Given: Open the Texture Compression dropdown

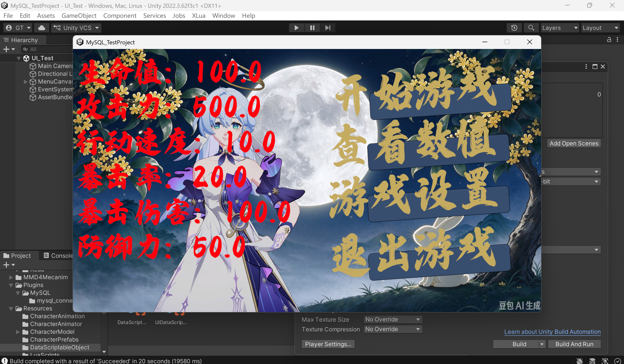Looking at the screenshot, I should [393, 329].
